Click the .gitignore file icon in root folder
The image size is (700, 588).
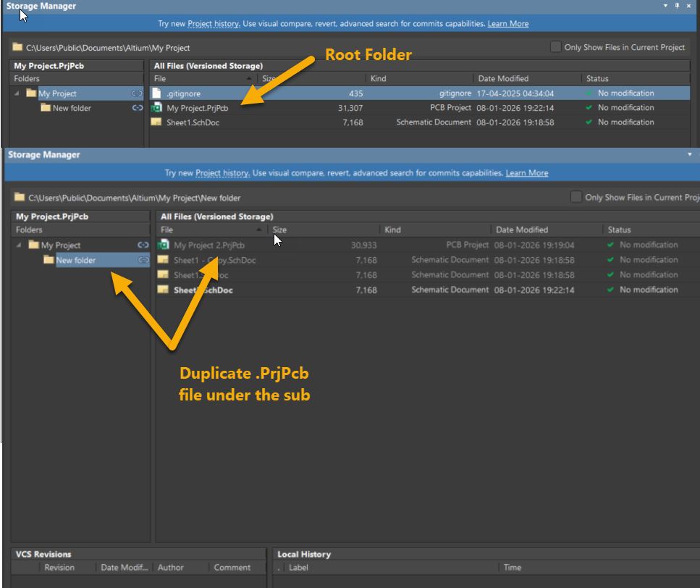(156, 93)
